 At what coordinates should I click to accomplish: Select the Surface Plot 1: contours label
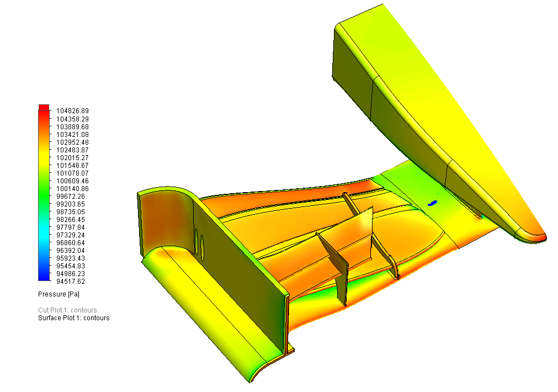73,318
